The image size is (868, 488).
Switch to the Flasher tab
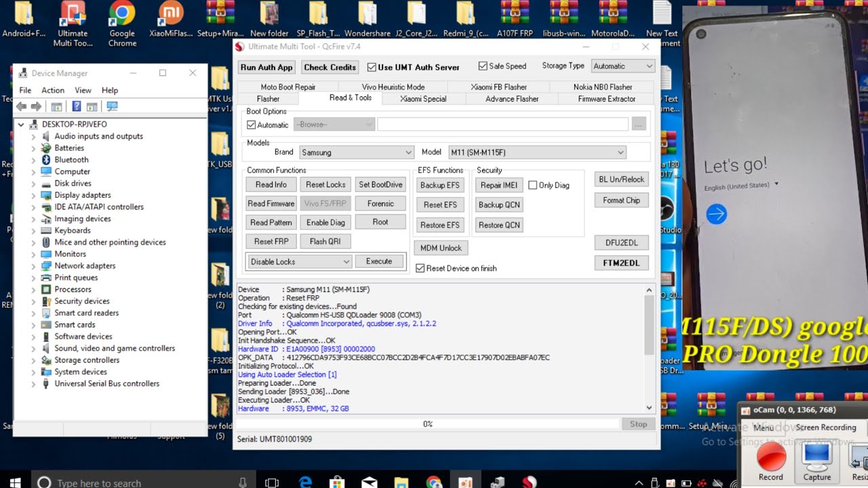click(x=268, y=99)
